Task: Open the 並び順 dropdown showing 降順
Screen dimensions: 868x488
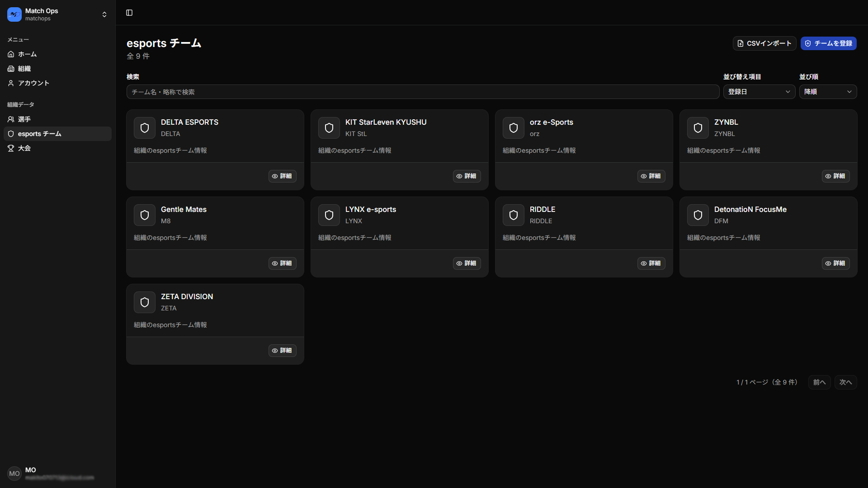Action: pos(828,92)
